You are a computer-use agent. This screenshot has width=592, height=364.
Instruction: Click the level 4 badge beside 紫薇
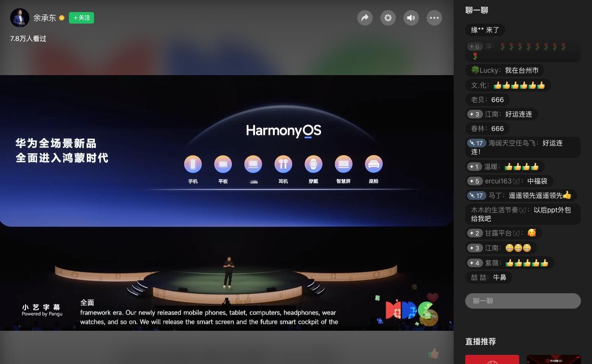(x=474, y=263)
